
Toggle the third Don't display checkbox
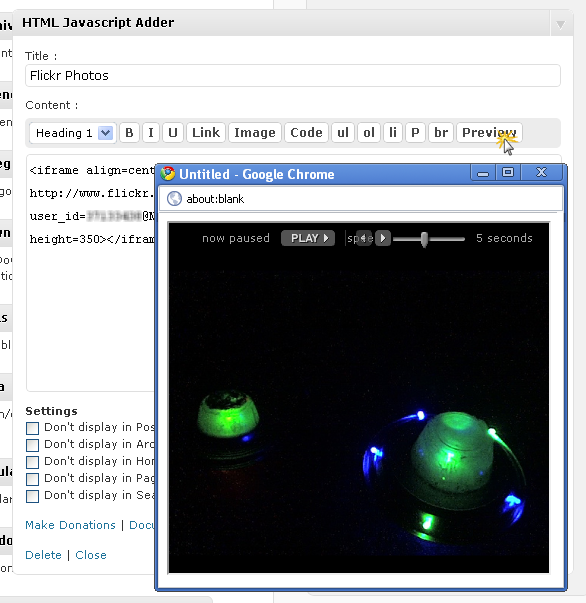click(x=32, y=462)
